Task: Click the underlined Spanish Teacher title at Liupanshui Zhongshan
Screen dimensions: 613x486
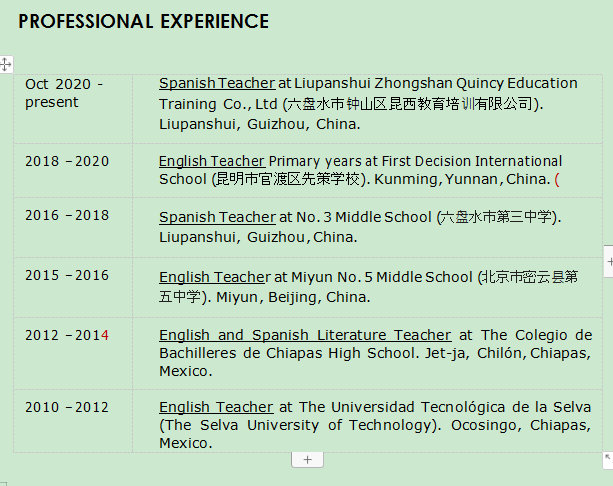Action: pyautogui.click(x=216, y=83)
